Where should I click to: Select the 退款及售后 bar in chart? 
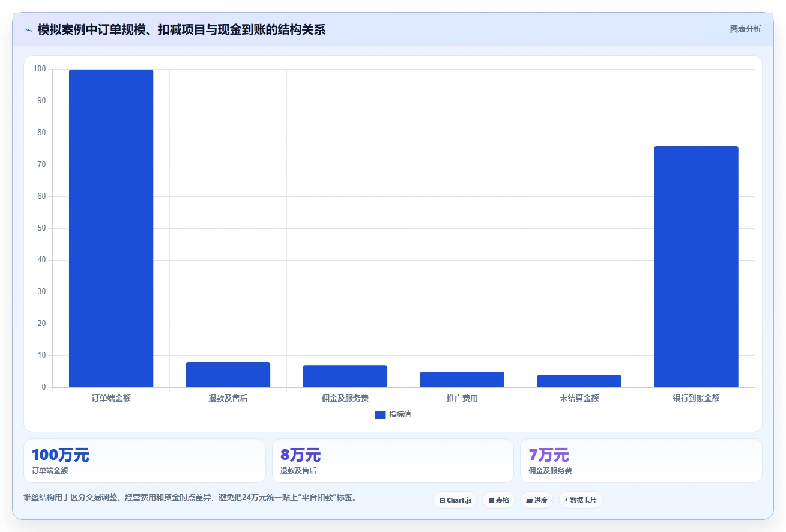228,375
